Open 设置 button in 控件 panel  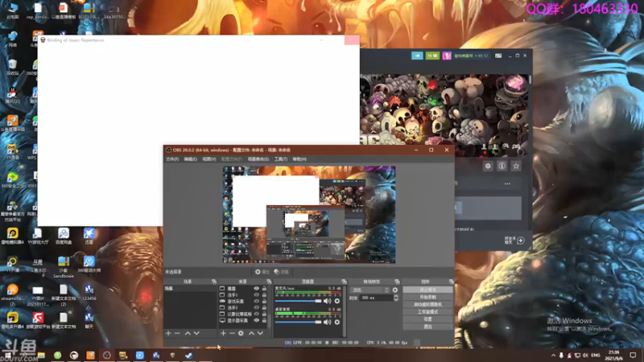click(x=428, y=319)
